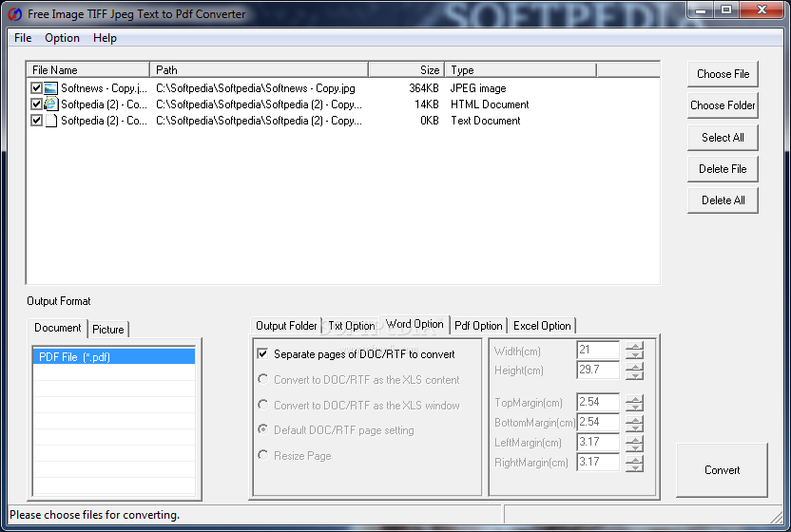Click the JPEG image type cell
The image size is (791, 532).
[x=478, y=88]
